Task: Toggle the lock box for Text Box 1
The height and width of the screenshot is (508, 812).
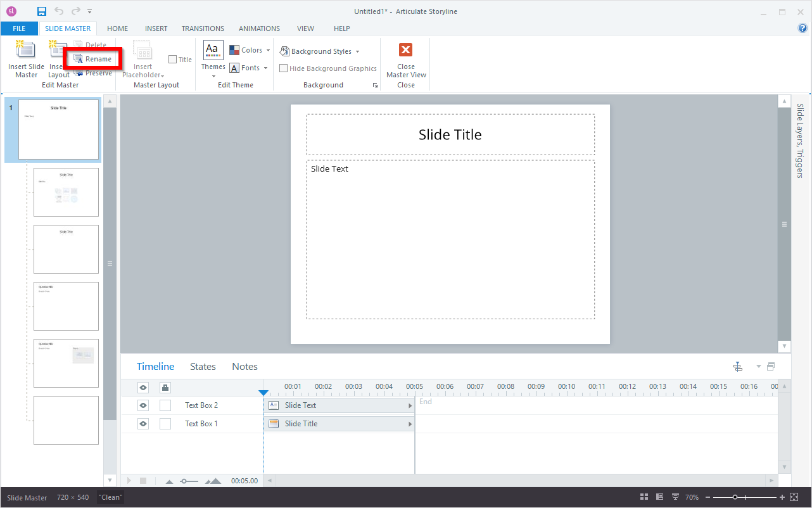Action: tap(165, 424)
